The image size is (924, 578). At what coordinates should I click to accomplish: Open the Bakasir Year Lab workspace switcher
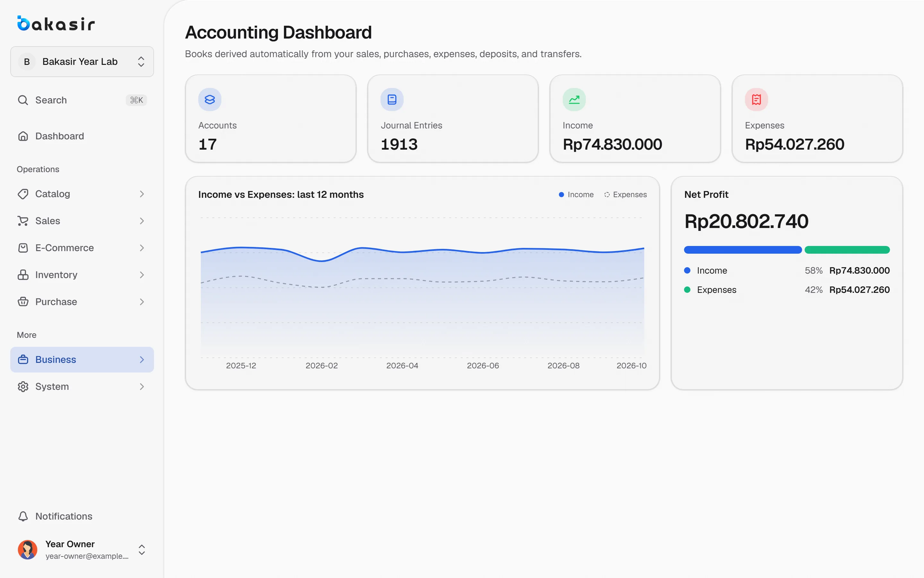click(x=82, y=62)
